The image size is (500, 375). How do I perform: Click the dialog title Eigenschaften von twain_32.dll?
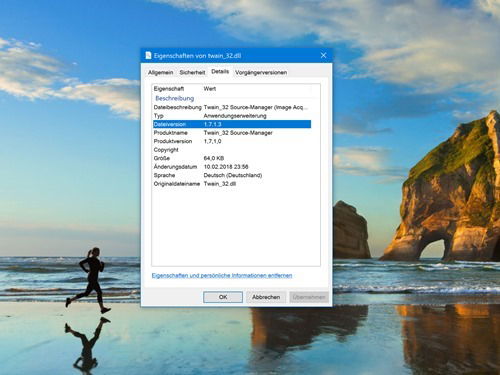click(x=197, y=56)
